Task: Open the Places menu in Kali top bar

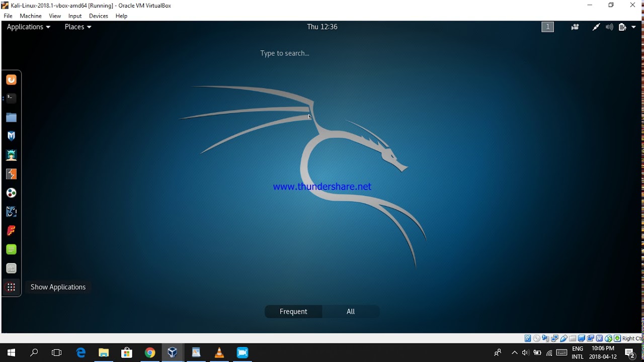Action: pos(78,27)
